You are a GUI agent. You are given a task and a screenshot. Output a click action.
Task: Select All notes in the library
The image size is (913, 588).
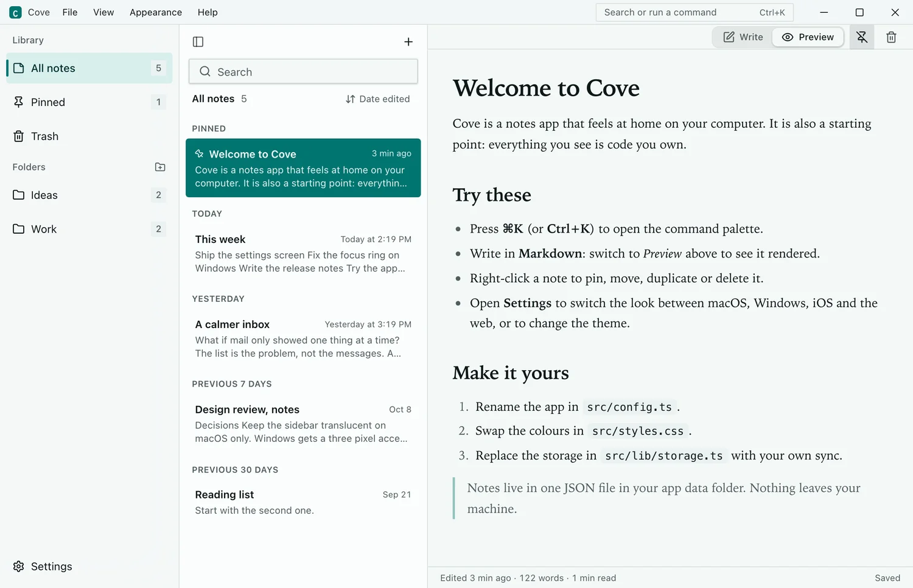pos(89,68)
